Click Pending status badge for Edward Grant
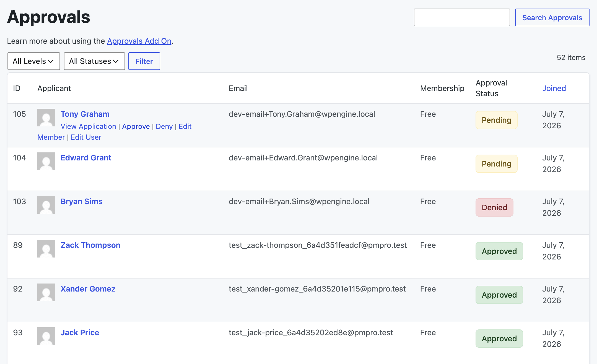The height and width of the screenshot is (364, 597). 497,164
